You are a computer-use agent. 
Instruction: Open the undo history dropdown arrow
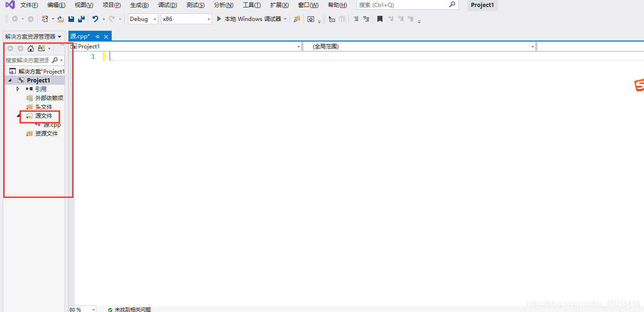click(x=104, y=19)
